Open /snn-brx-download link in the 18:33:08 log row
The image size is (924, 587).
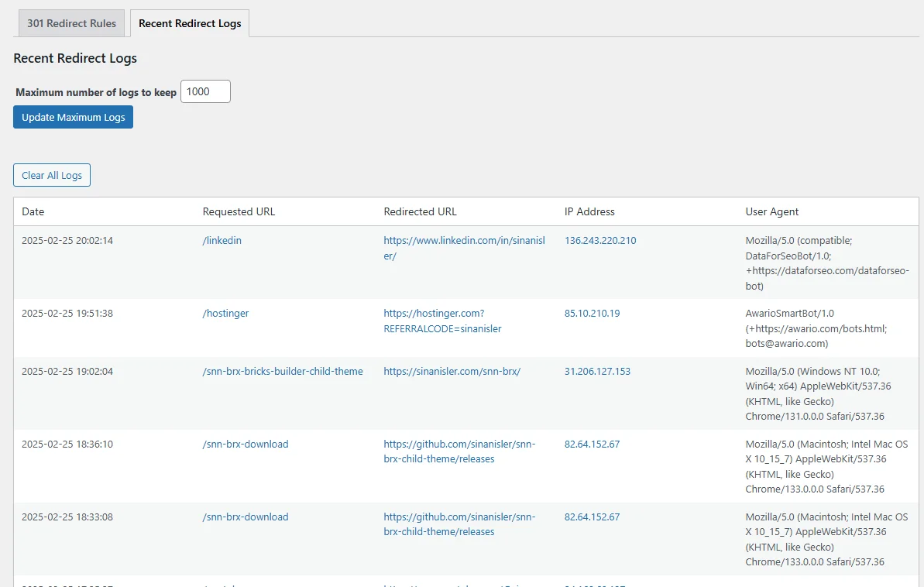(x=246, y=517)
